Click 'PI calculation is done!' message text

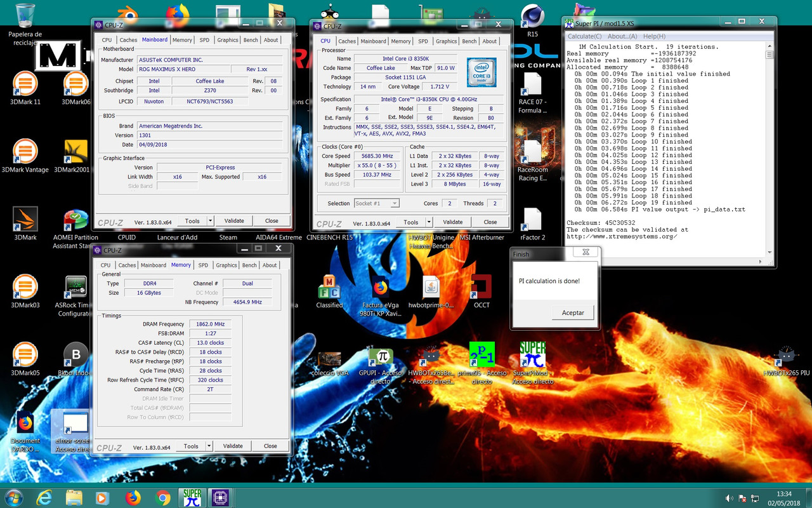pyautogui.click(x=549, y=281)
